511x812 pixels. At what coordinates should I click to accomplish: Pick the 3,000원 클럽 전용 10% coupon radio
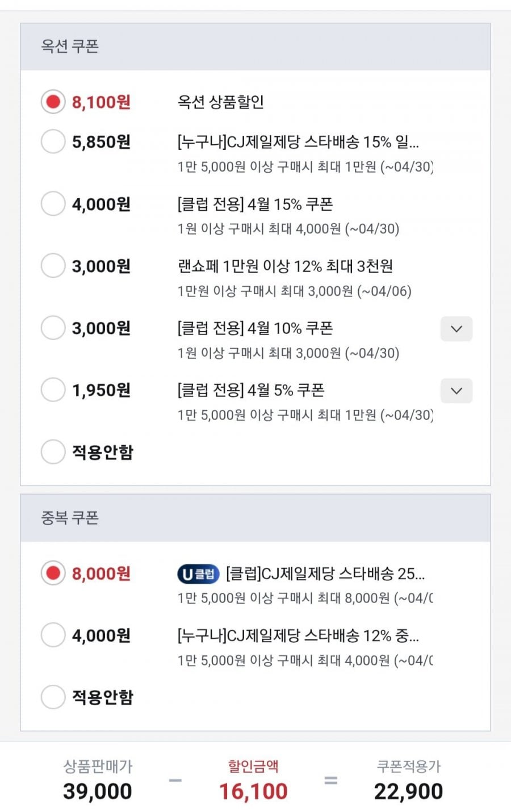[53, 328]
